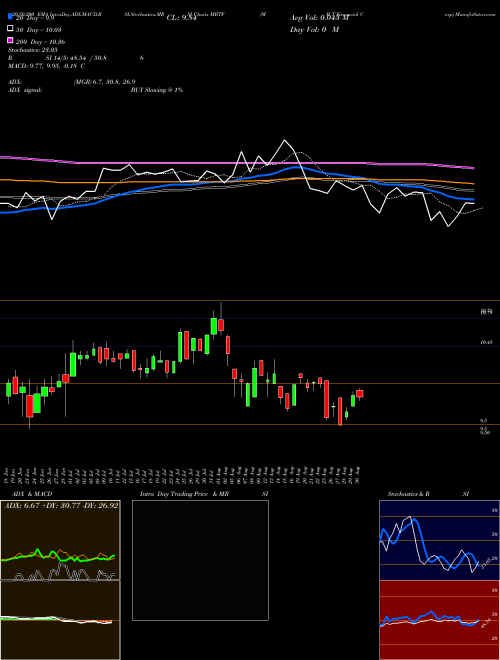The width and height of the screenshot is (500, 660).
Task: Select the '50 Day = 10.03' legend text
Action: coord(38,29)
